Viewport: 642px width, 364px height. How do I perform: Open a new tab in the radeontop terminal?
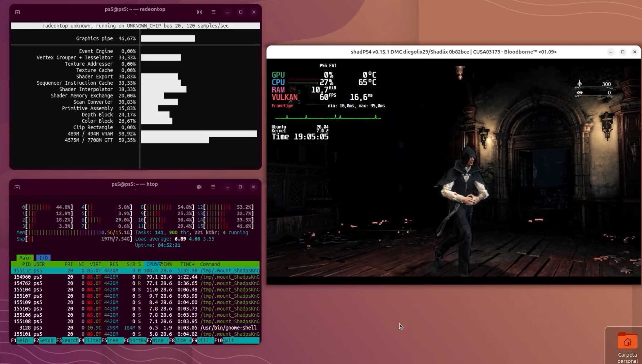click(17, 12)
